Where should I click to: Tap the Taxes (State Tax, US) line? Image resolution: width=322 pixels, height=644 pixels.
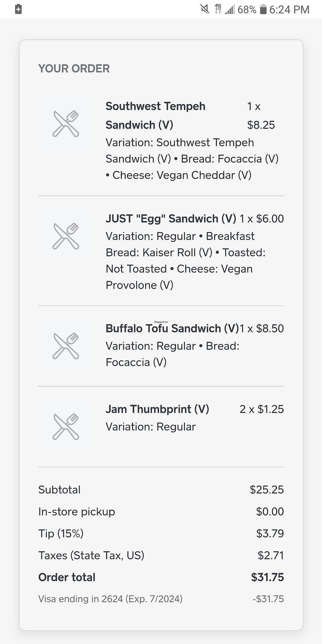tap(91, 555)
